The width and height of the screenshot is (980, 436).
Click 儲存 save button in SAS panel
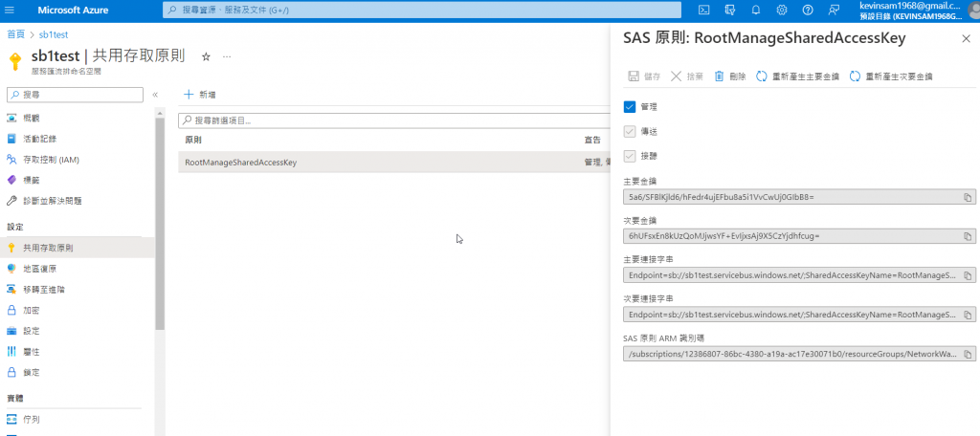pos(644,76)
